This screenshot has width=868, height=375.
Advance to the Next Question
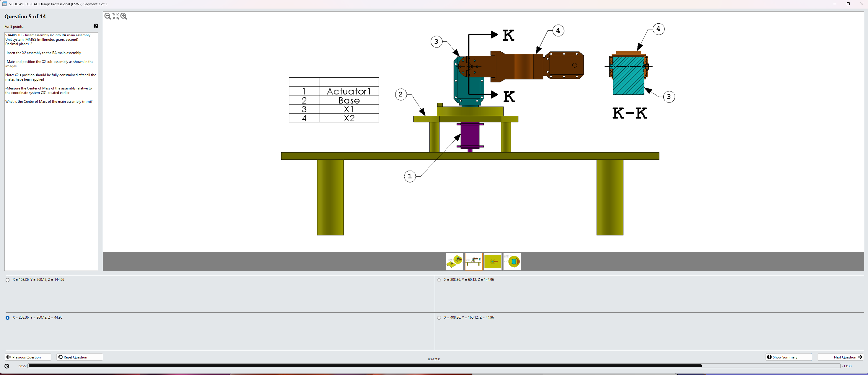pos(840,357)
